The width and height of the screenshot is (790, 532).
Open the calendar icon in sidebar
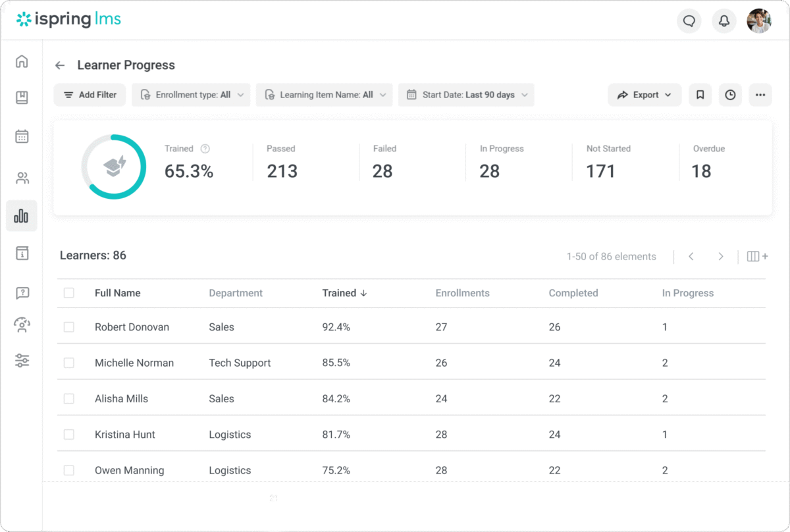pyautogui.click(x=22, y=137)
